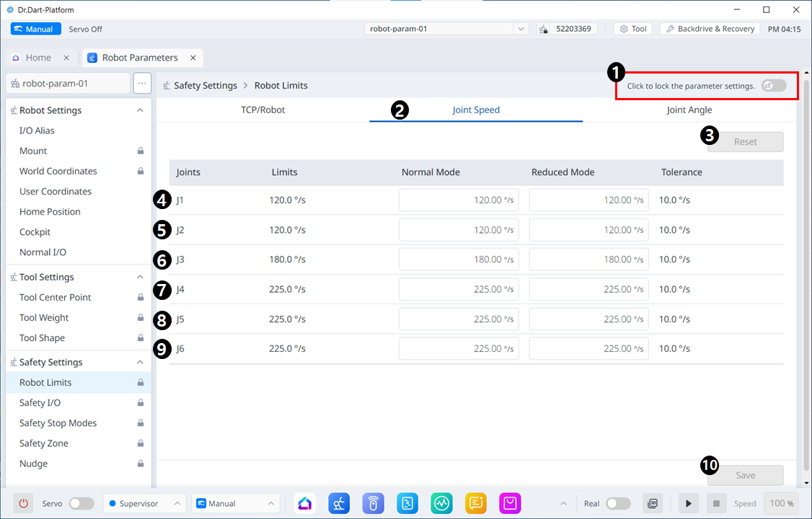Turn on the Servo switch
Image resolution: width=812 pixels, height=519 pixels.
[81, 503]
